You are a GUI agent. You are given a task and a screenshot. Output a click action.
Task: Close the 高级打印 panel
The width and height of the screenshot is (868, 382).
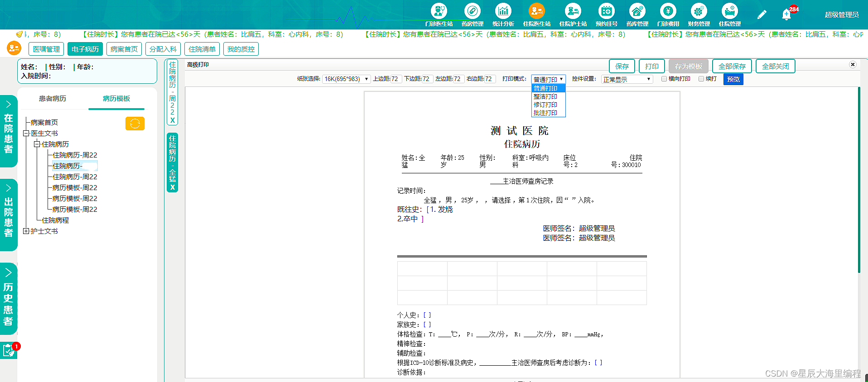click(x=853, y=65)
